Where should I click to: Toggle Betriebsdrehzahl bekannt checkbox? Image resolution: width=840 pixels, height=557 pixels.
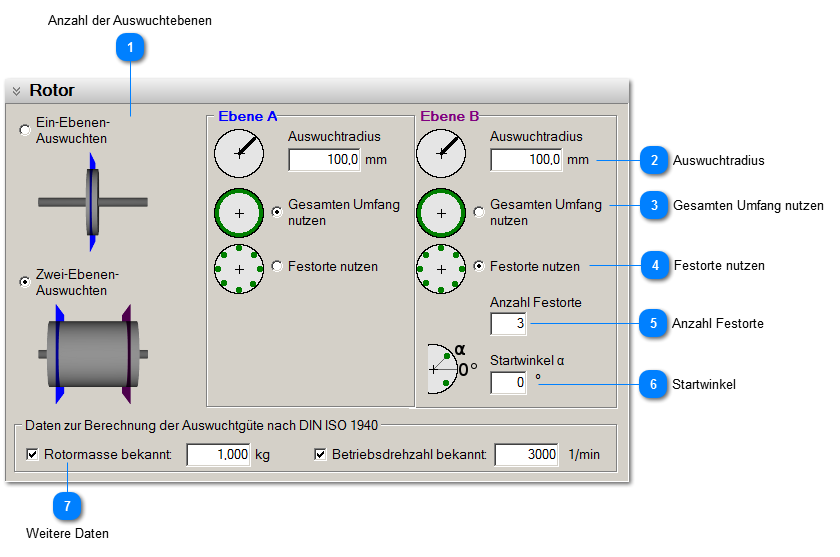320,454
